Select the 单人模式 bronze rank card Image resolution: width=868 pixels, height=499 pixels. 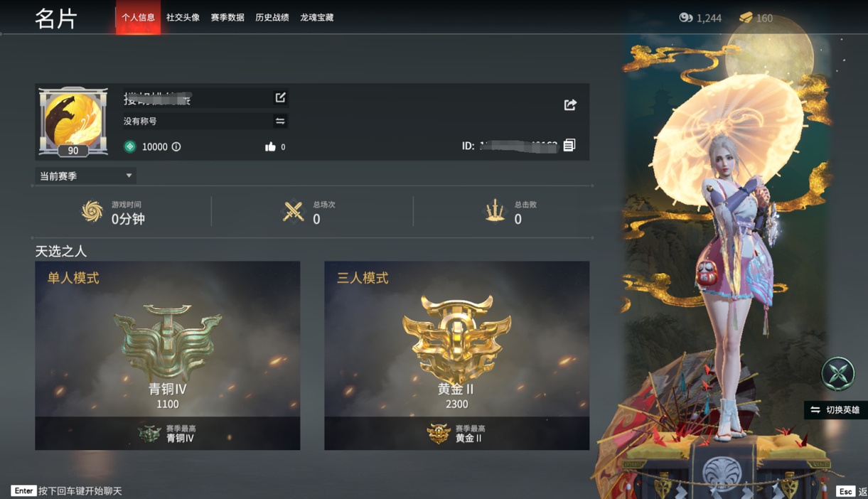[168, 355]
